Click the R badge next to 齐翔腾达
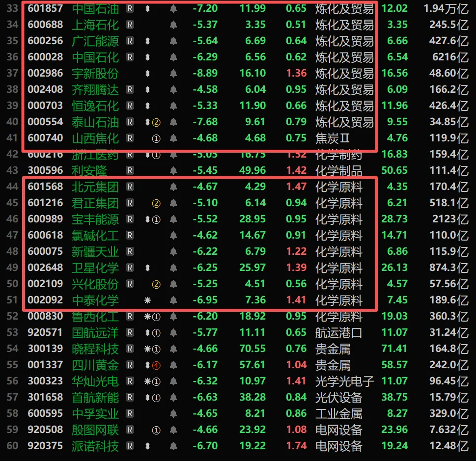476x461 pixels. (x=130, y=89)
